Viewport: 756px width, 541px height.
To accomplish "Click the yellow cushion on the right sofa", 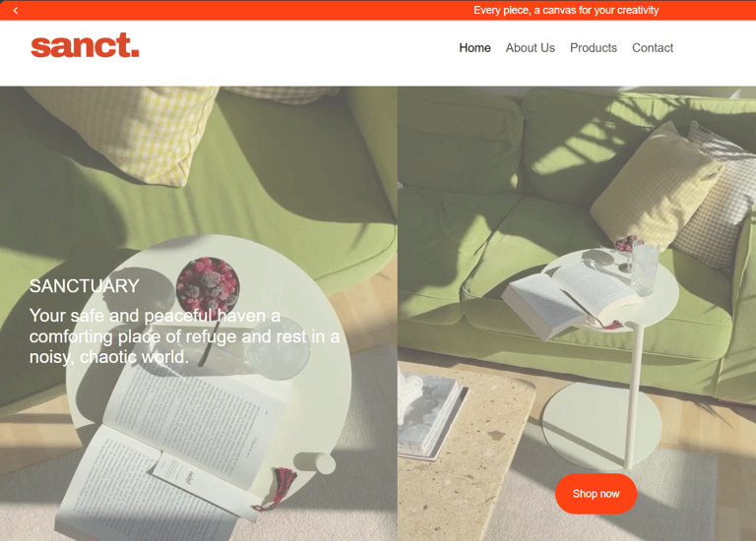I will pyautogui.click(x=658, y=188).
